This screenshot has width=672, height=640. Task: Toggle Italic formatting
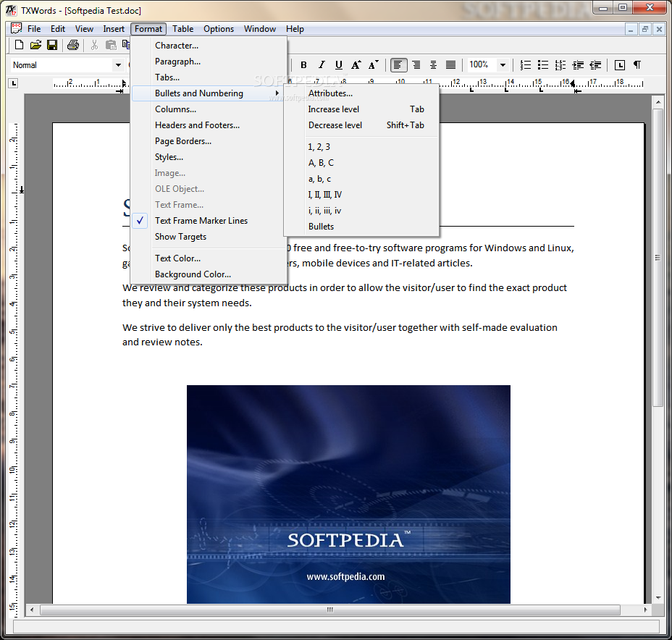tap(322, 65)
